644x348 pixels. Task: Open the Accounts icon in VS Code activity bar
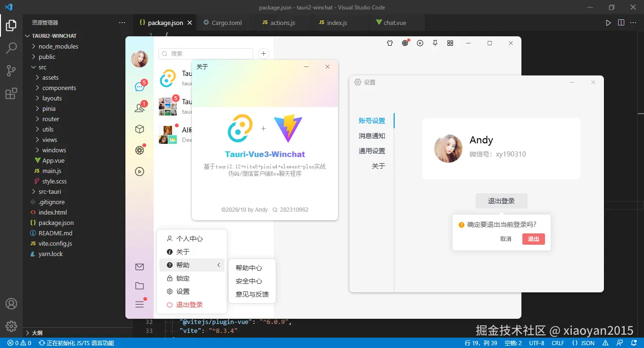click(x=11, y=304)
